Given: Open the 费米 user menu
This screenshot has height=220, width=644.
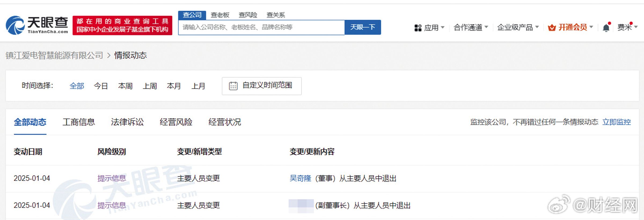Looking at the screenshot, I should (627, 27).
